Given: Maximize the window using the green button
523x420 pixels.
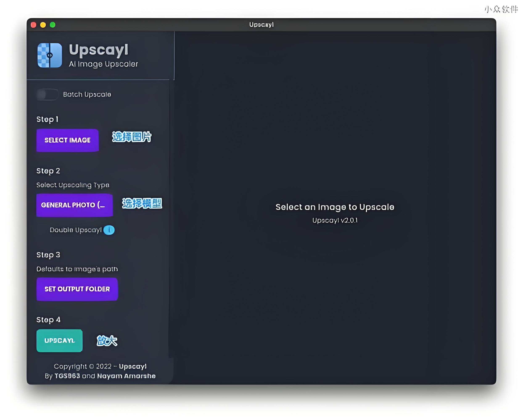Looking at the screenshot, I should point(53,25).
